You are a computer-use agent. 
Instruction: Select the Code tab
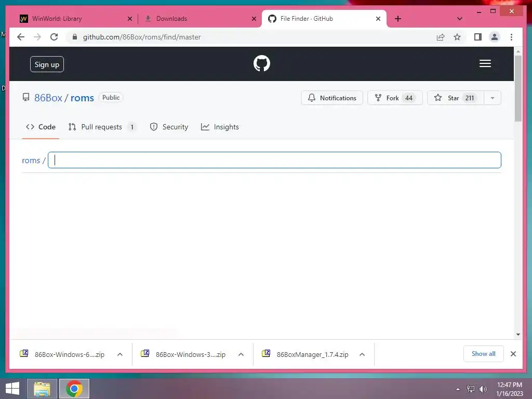(41, 127)
